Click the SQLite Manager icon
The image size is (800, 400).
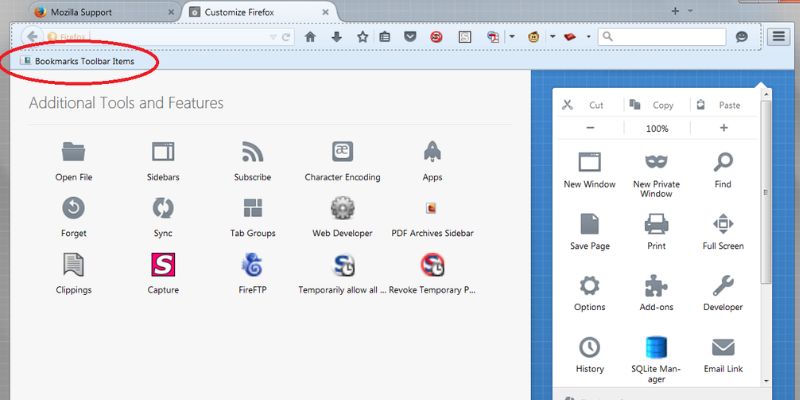[656, 348]
